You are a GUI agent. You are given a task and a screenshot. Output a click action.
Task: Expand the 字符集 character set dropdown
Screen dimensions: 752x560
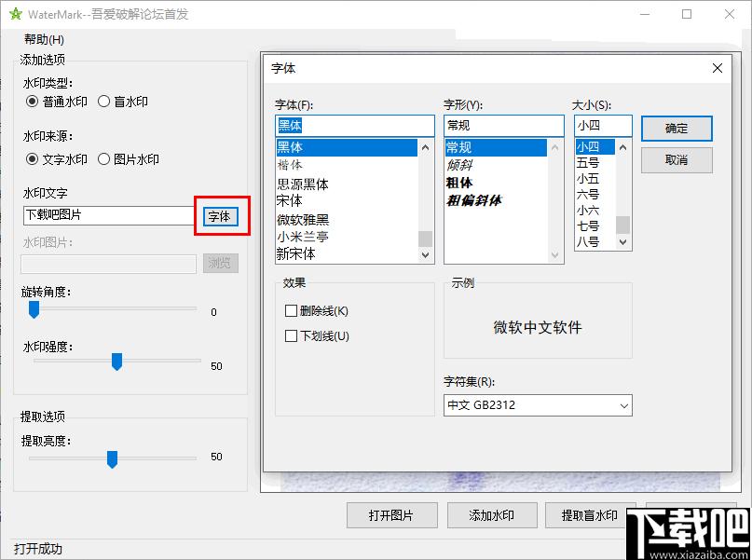622,405
